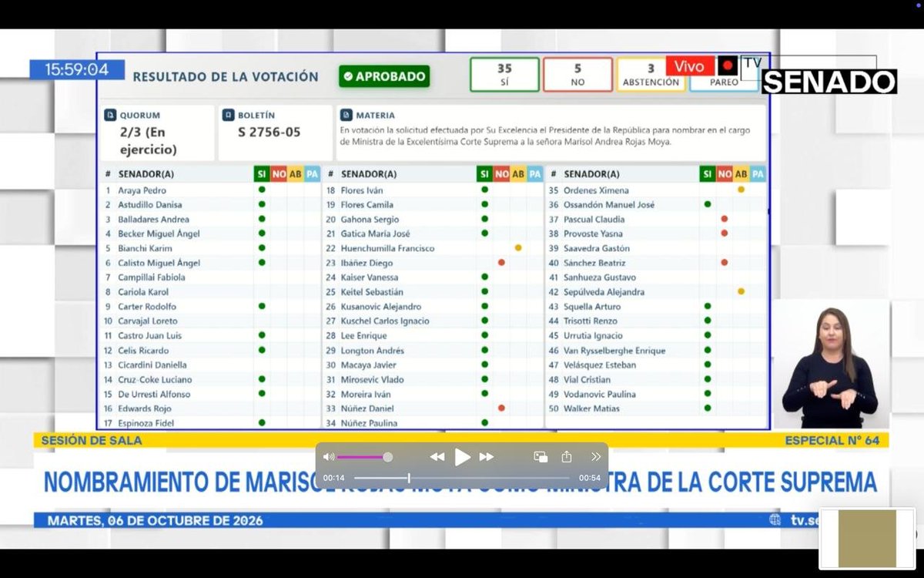Screen dimensions: 924x578
Task: Play the video
Action: tap(462, 457)
